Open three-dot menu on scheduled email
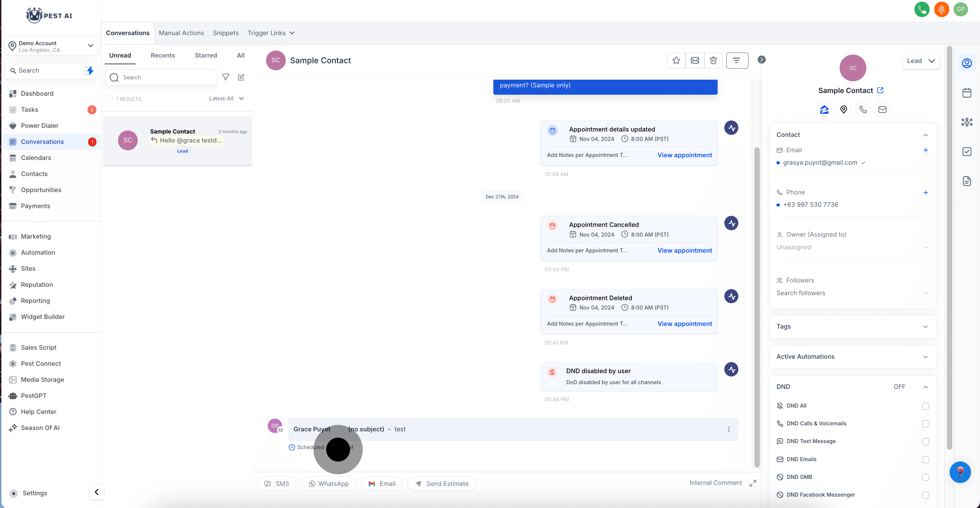 [729, 429]
